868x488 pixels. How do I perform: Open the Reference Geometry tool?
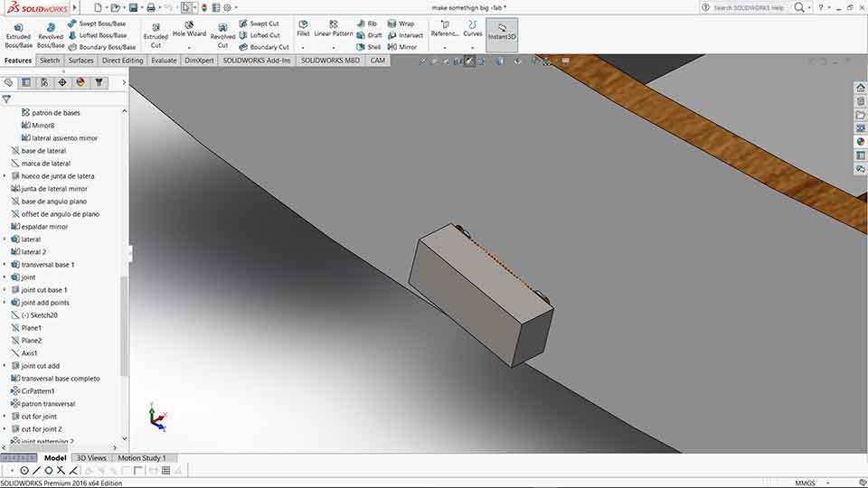click(x=445, y=29)
